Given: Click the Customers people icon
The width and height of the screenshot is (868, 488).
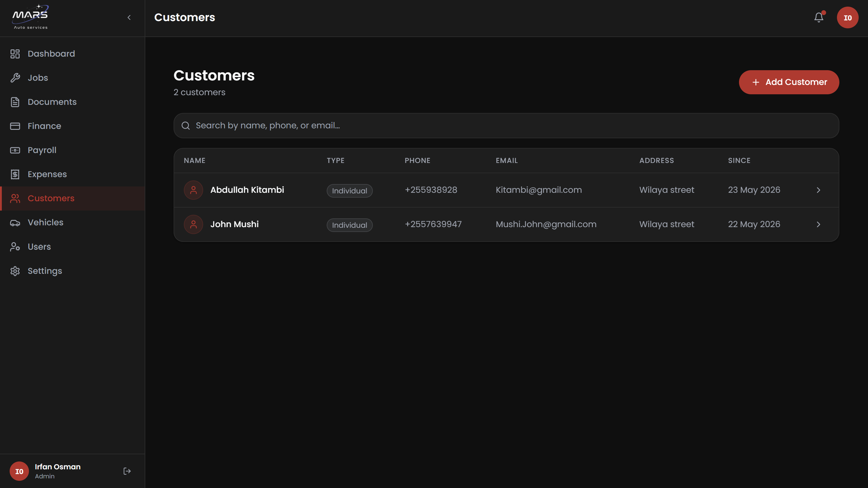Looking at the screenshot, I should [15, 199].
